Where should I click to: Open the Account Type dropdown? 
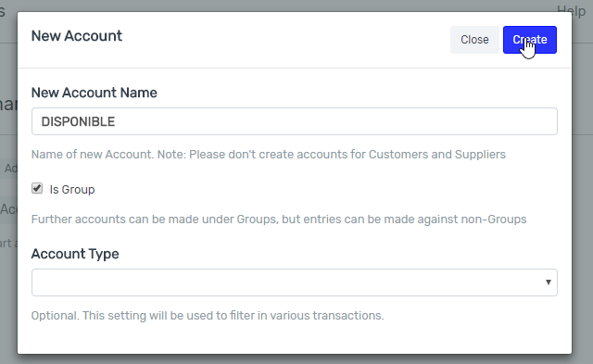[x=295, y=282]
